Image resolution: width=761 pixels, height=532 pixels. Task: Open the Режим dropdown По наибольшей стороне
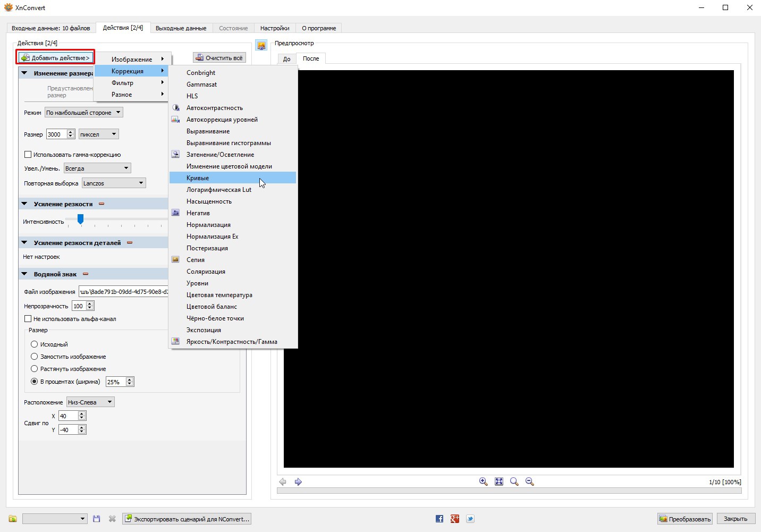click(84, 112)
